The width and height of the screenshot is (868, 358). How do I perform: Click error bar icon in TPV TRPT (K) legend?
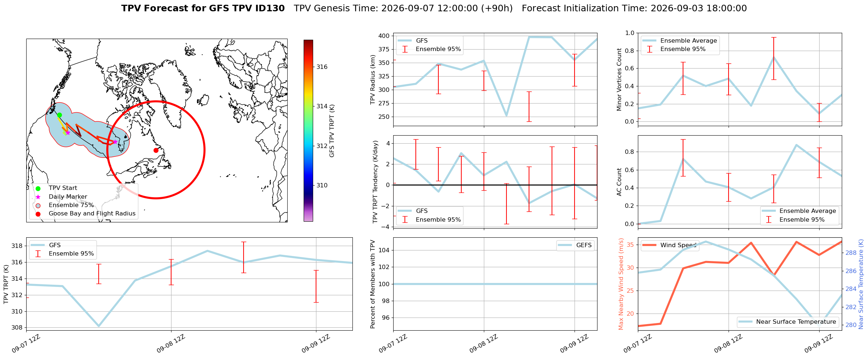38,254
